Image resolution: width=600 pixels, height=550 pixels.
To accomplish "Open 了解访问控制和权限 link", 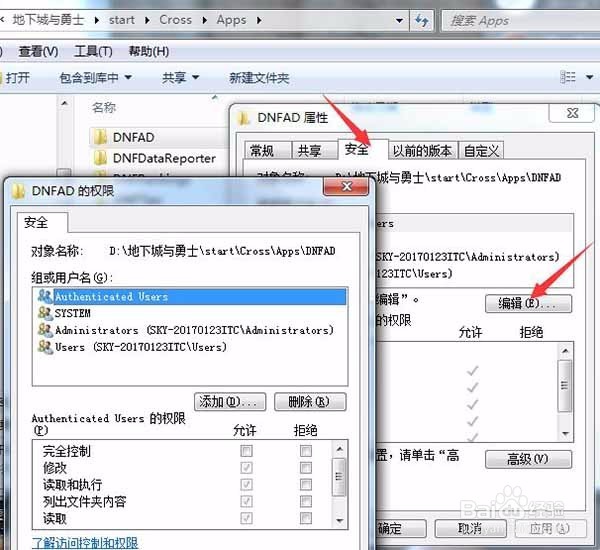I will 85,543.
